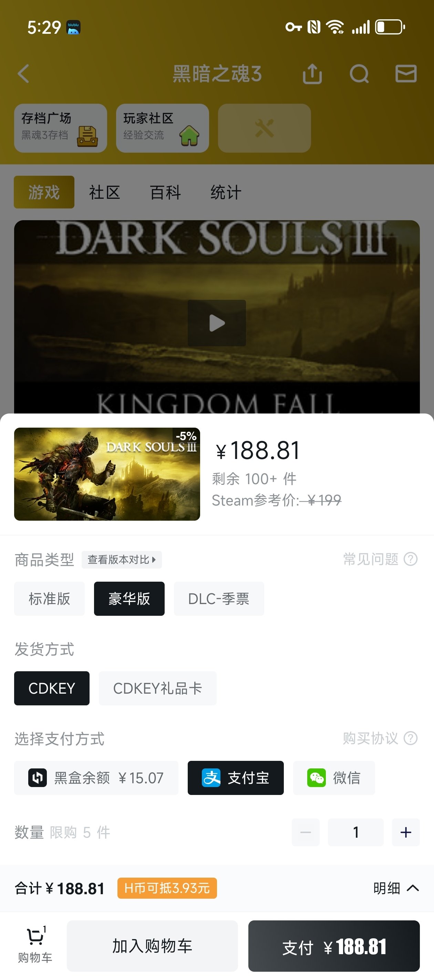This screenshot has height=980, width=434.
Task: Tap 支付 ¥188.81 pay button
Action: 334,946
